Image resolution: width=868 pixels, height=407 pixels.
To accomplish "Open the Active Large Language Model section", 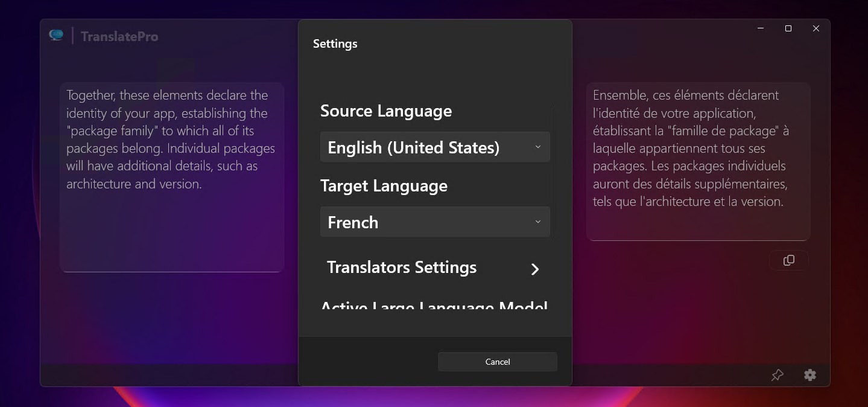I will [x=434, y=307].
